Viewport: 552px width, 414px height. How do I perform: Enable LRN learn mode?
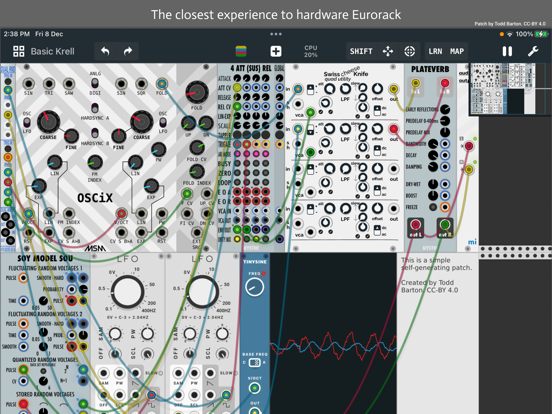[x=435, y=51]
